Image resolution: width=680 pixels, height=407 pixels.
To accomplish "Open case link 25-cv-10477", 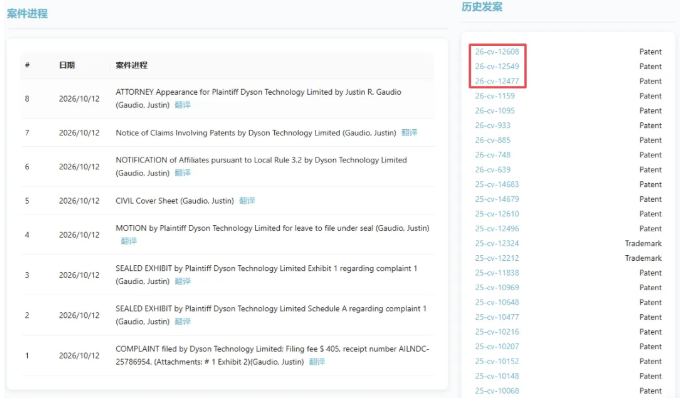I will pos(497,317).
